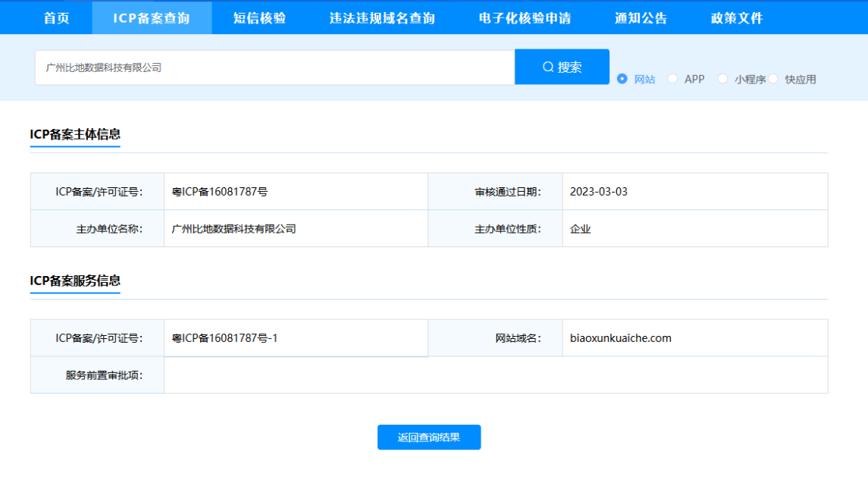The width and height of the screenshot is (868, 480).
Task: Click the 审核通过日期 label
Action: (x=508, y=192)
